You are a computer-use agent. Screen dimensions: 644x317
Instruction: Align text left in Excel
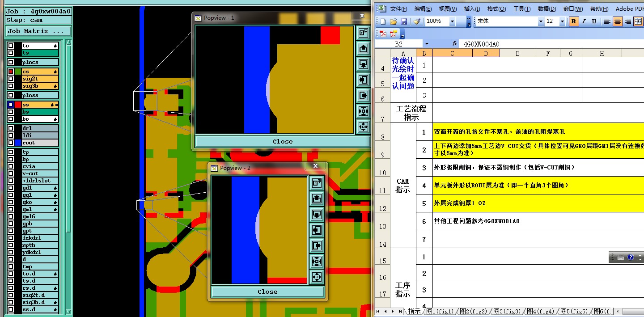(607, 21)
